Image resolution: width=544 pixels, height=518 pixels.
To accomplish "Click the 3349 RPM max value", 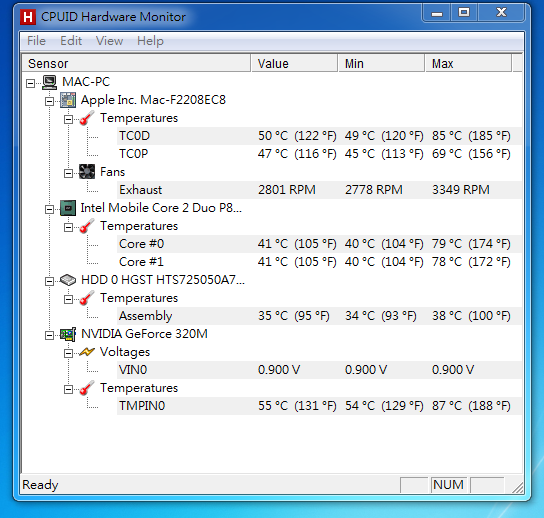I will [x=461, y=190].
